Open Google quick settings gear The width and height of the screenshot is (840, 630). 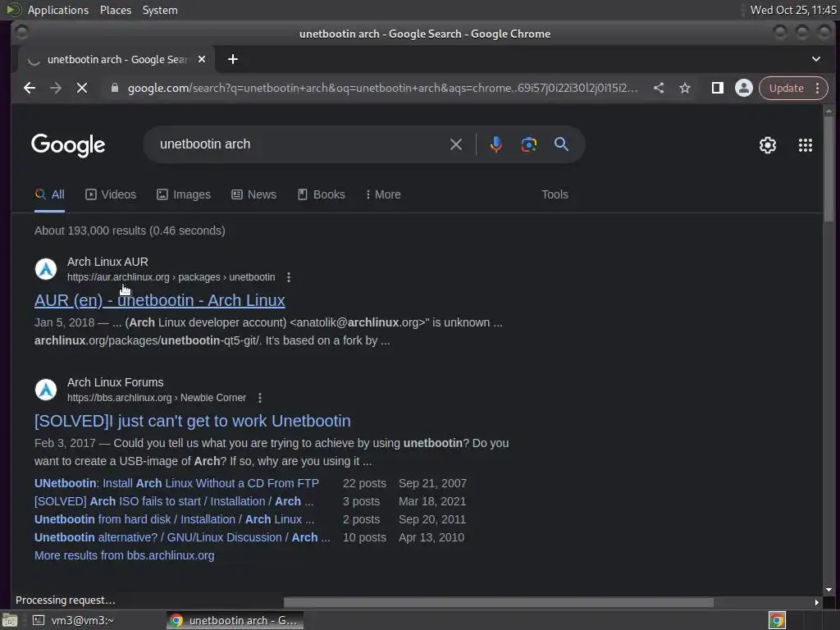(768, 144)
